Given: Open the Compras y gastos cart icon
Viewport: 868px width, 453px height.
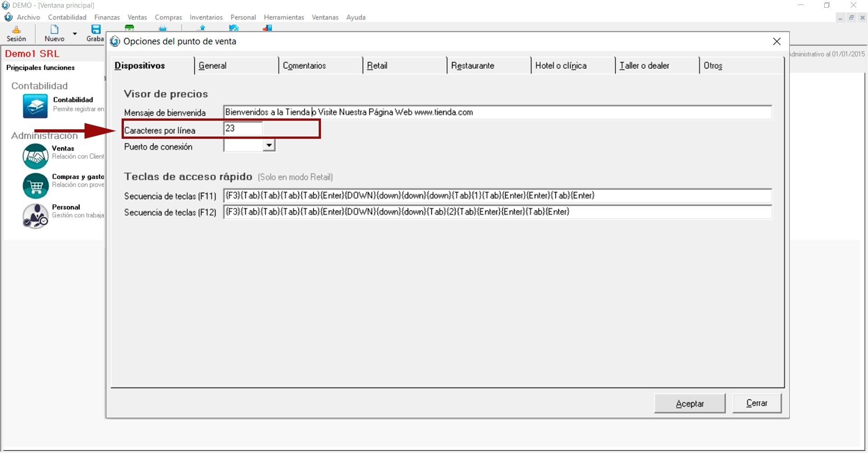Looking at the screenshot, I should [x=36, y=185].
